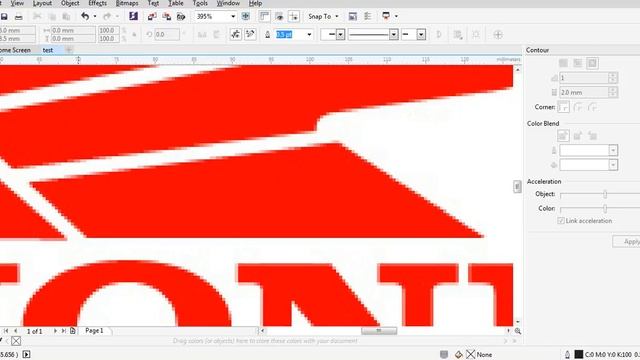Click the horizontal scrollbar thumb
This screenshot has width=640, height=360.
click(x=379, y=331)
